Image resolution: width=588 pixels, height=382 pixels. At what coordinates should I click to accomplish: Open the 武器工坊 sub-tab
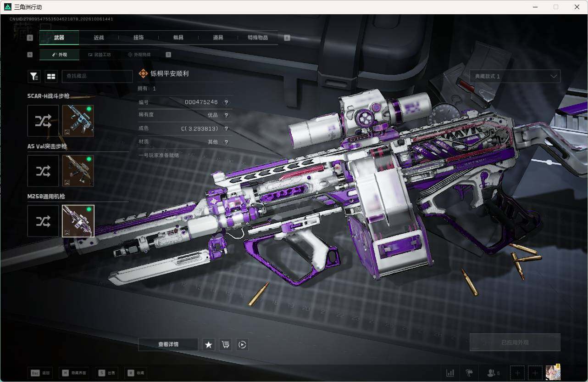[100, 55]
